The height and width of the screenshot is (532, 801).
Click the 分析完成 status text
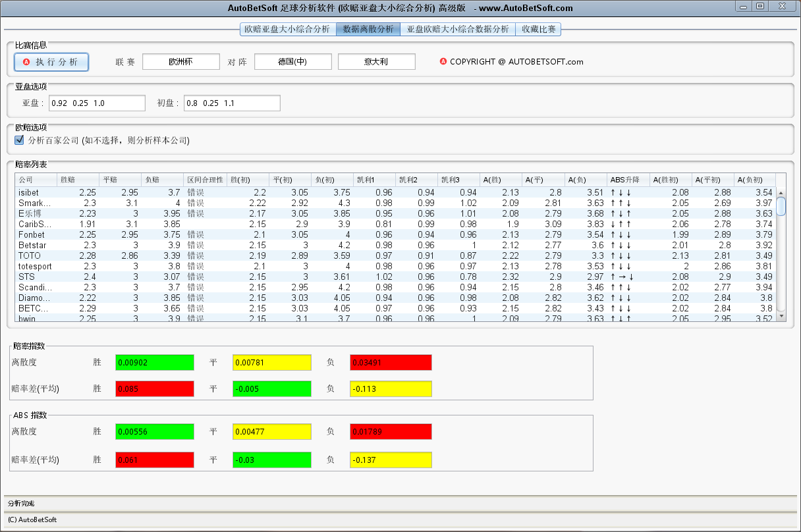pos(21,504)
